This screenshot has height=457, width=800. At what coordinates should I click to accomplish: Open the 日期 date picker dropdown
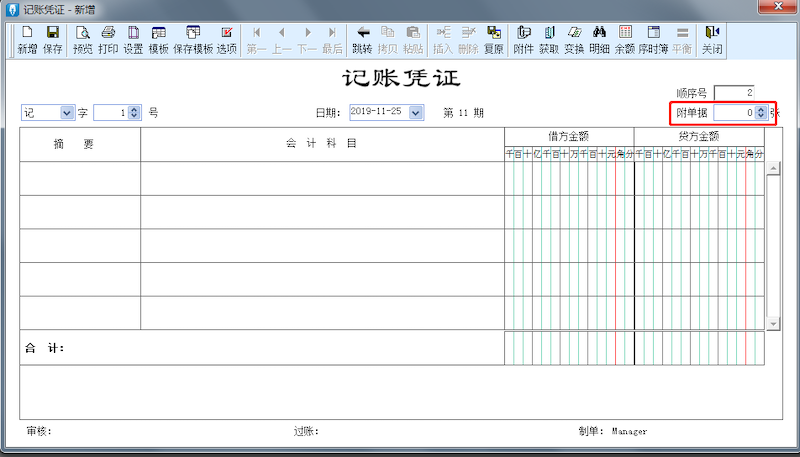tap(416, 112)
